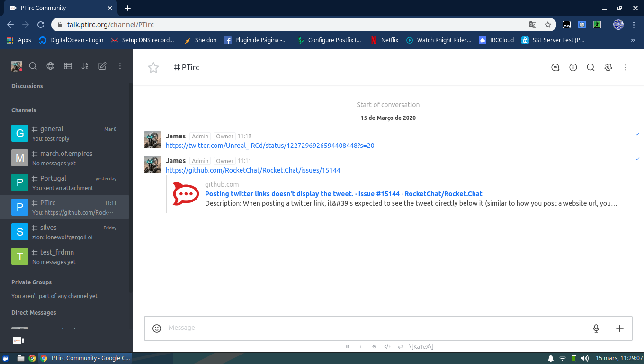Screen dimensions: 644x364
Task: Open James's twitter status link
Action: point(270,146)
